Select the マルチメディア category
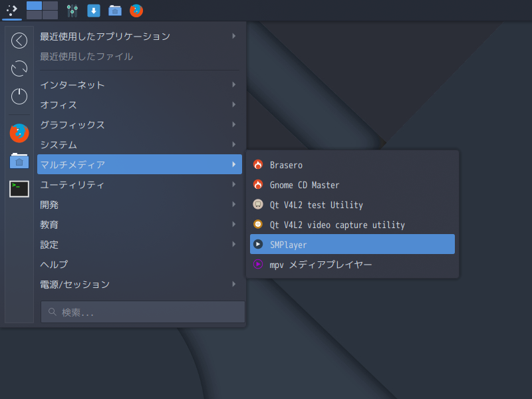The height and width of the screenshot is (399, 532). click(x=140, y=164)
